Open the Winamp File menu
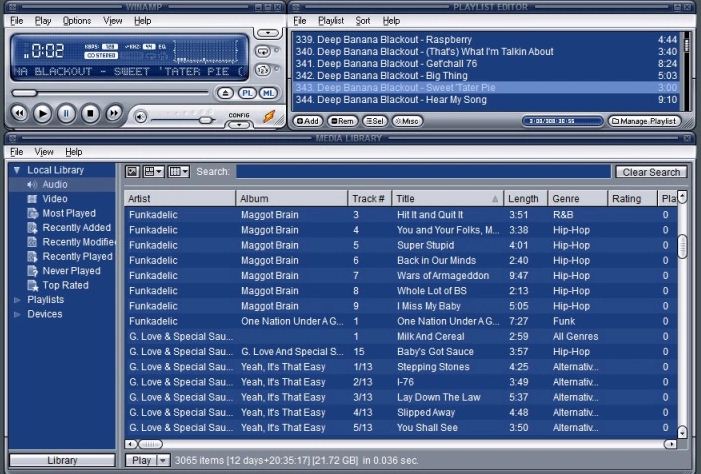The image size is (701, 474). [x=17, y=21]
